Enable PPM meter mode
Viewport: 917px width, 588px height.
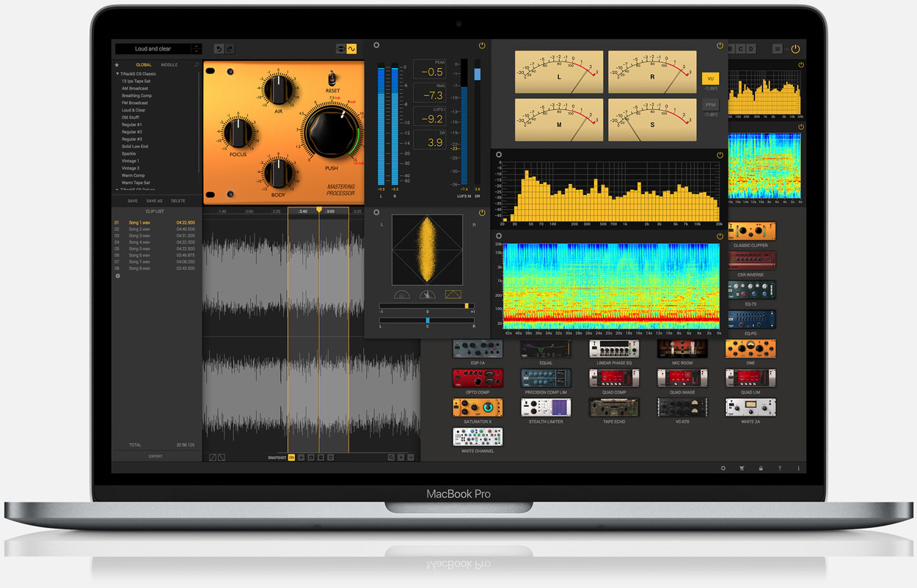[x=709, y=104]
